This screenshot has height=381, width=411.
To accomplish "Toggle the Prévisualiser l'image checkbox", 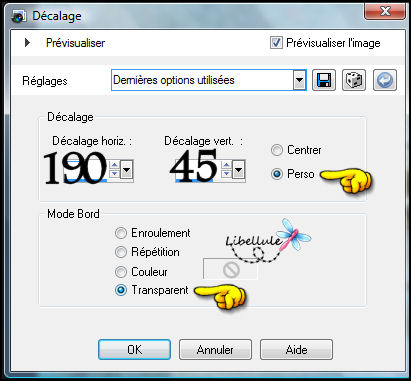I will click(x=276, y=43).
